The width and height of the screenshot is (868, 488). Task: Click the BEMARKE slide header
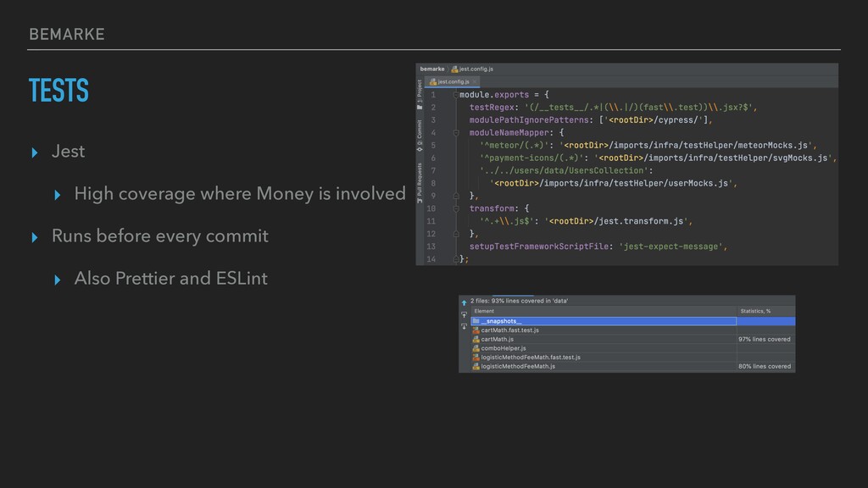click(x=67, y=34)
